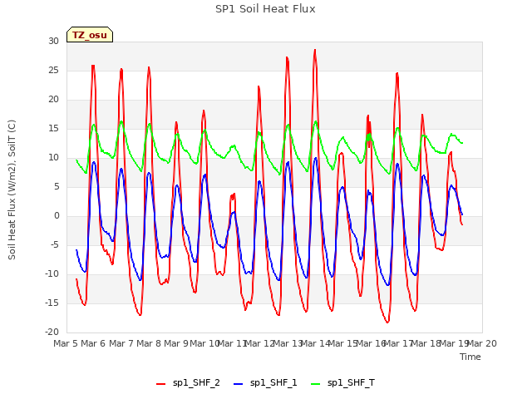Click the Mar 5 x-axis tick label
The height and width of the screenshot is (399, 532).
pos(66,343)
